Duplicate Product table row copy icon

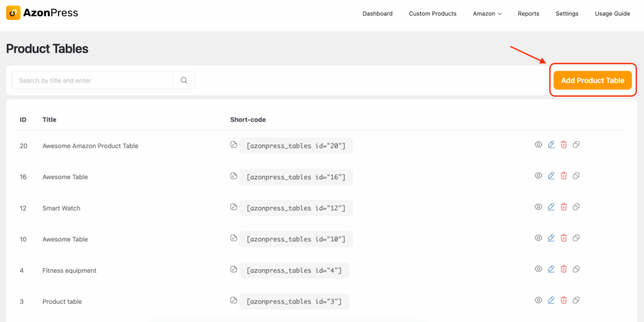coord(576,300)
